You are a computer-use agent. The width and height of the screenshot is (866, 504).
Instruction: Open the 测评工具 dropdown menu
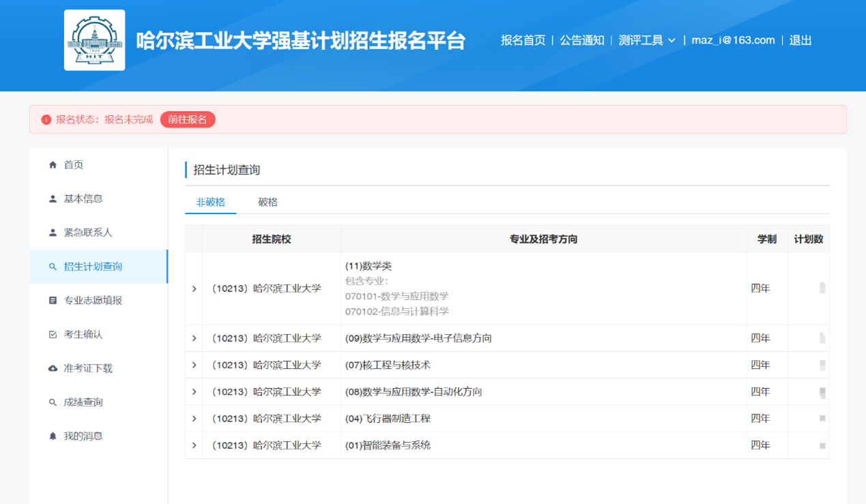coord(647,40)
